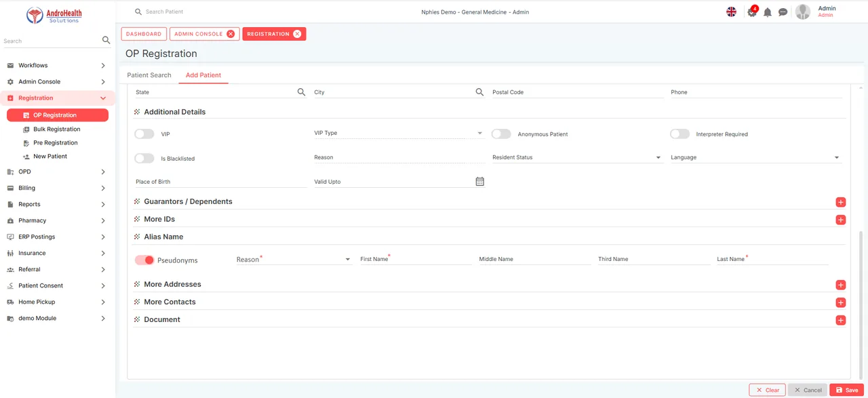Open the notifications bell
The height and width of the screenshot is (398, 868).
[x=768, y=12]
